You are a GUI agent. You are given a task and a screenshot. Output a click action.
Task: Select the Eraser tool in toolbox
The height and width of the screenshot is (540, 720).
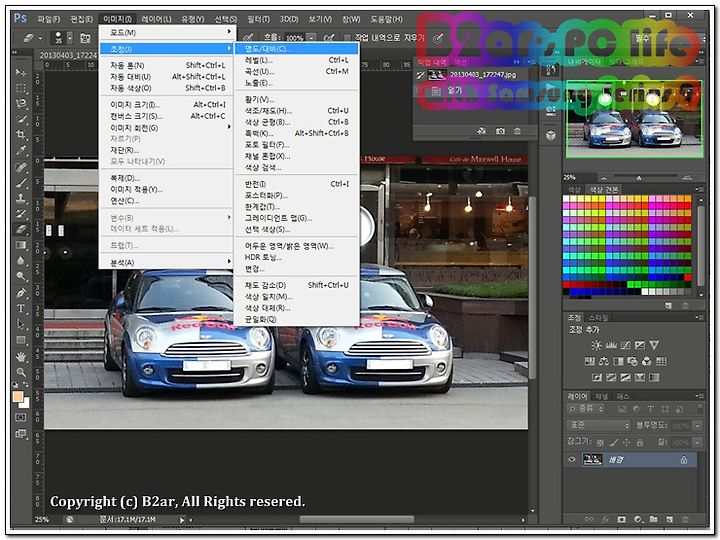(21, 229)
